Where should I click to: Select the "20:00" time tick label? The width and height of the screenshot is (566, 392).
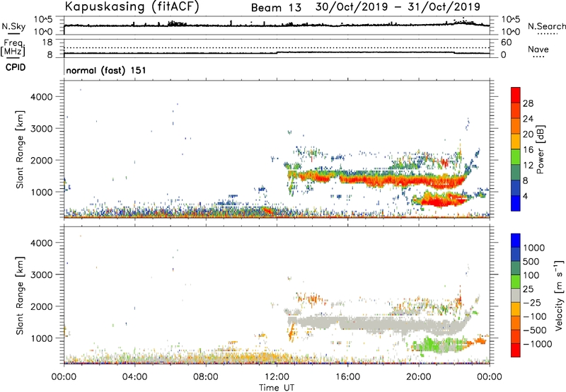(x=419, y=377)
